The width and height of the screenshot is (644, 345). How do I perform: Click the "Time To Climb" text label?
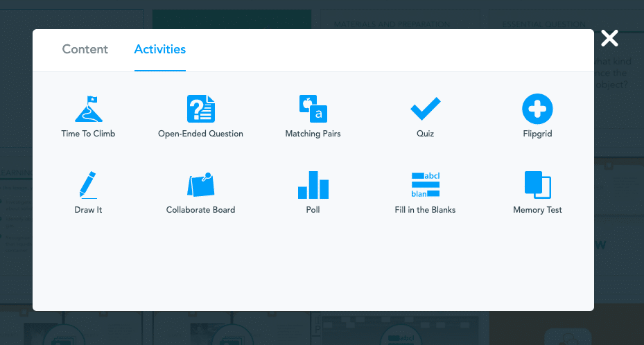[88, 134]
